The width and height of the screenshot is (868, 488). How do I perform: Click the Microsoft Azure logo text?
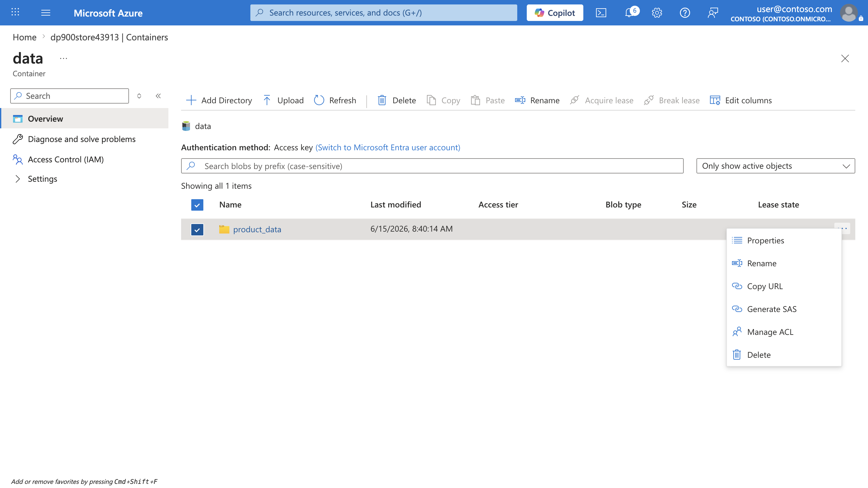(108, 13)
